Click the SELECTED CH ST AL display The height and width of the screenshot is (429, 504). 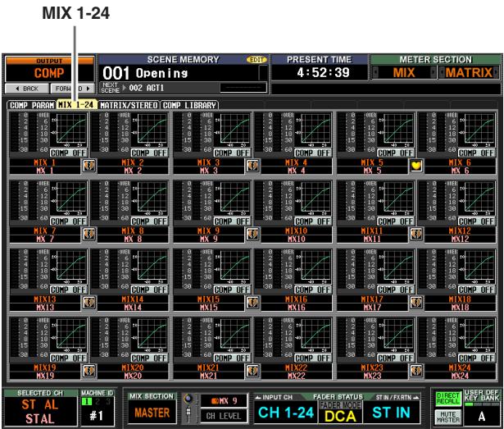click(40, 411)
